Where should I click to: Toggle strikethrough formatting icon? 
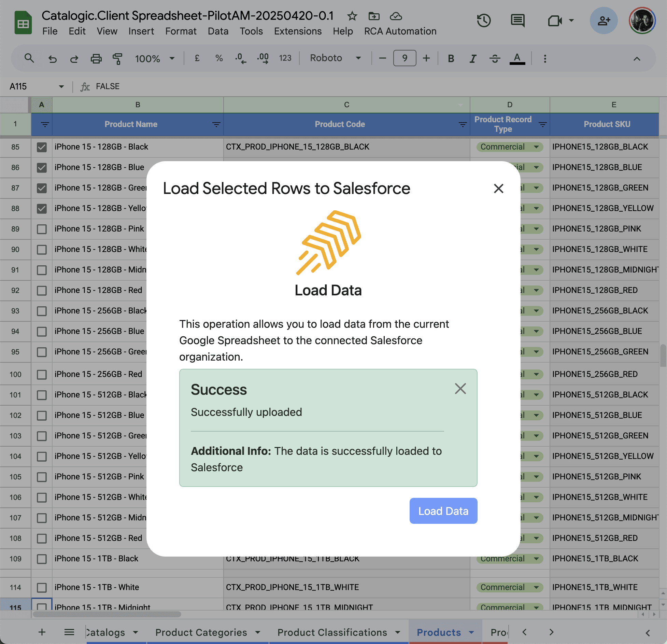[495, 59]
